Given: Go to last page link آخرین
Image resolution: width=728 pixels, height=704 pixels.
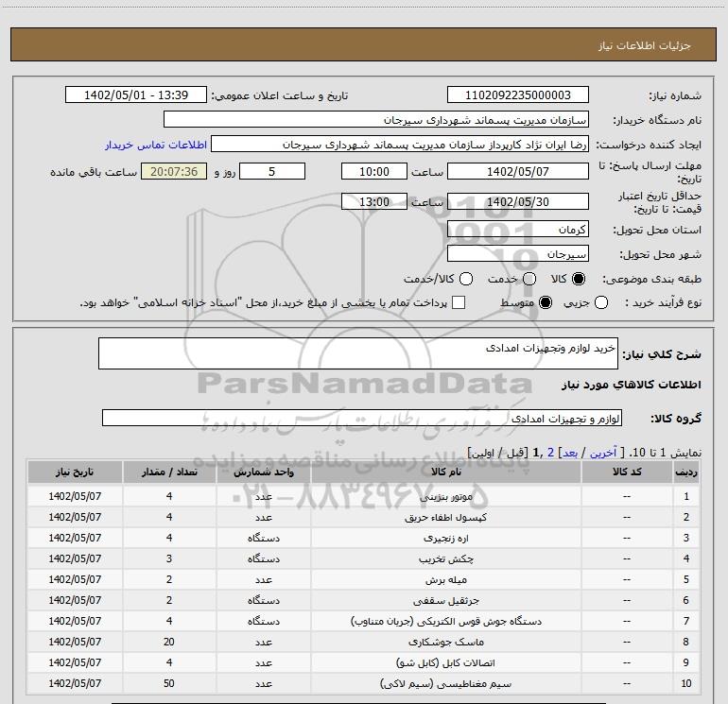Looking at the screenshot, I should pos(602,453).
